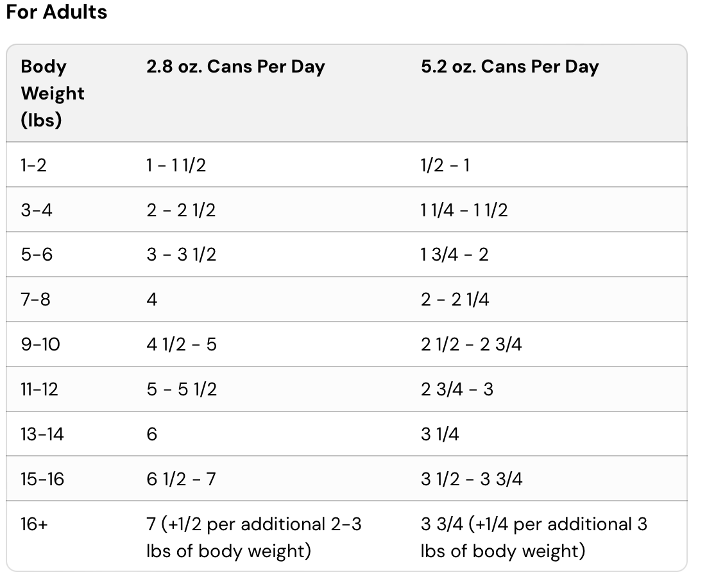Click the "2 3/4 - 3" cell

(457, 390)
